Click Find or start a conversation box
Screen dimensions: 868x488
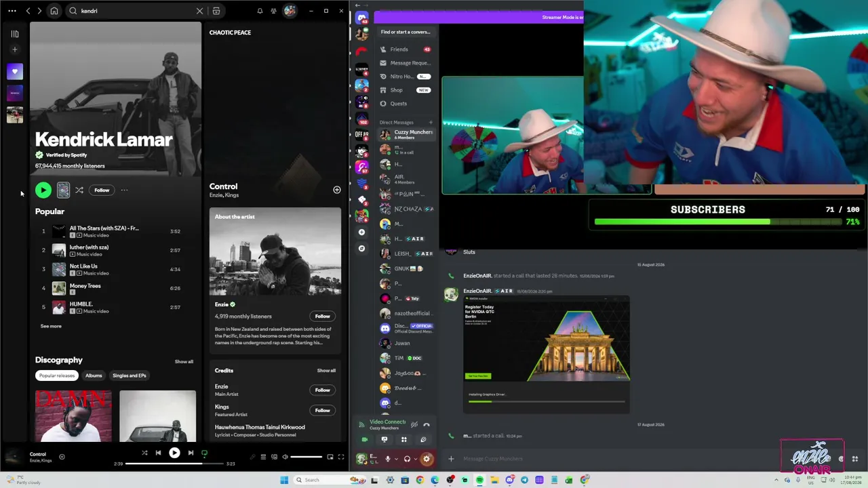[x=406, y=32]
